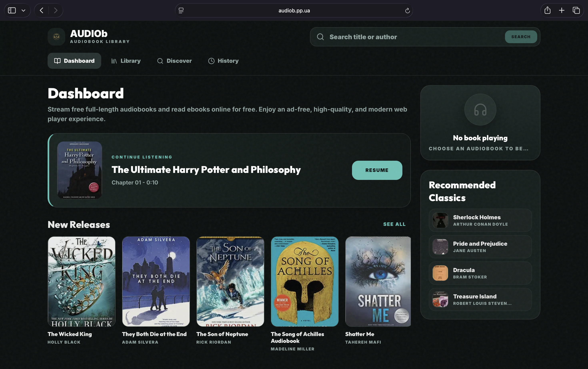Image resolution: width=588 pixels, height=369 pixels.
Task: Click the Library shelf icon
Action: 114,61
